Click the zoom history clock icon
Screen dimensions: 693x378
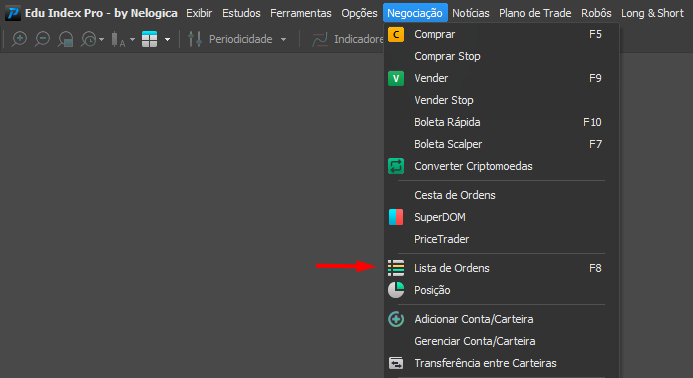(89, 39)
